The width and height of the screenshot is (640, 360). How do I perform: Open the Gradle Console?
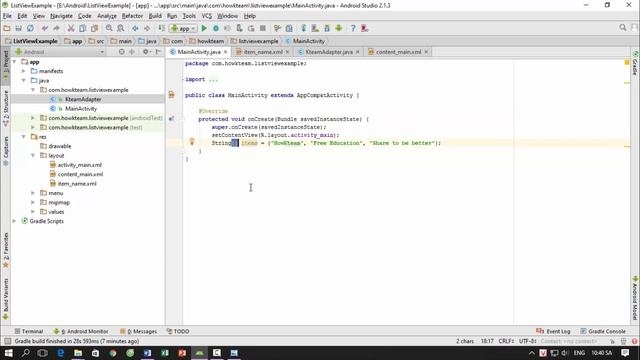603,331
